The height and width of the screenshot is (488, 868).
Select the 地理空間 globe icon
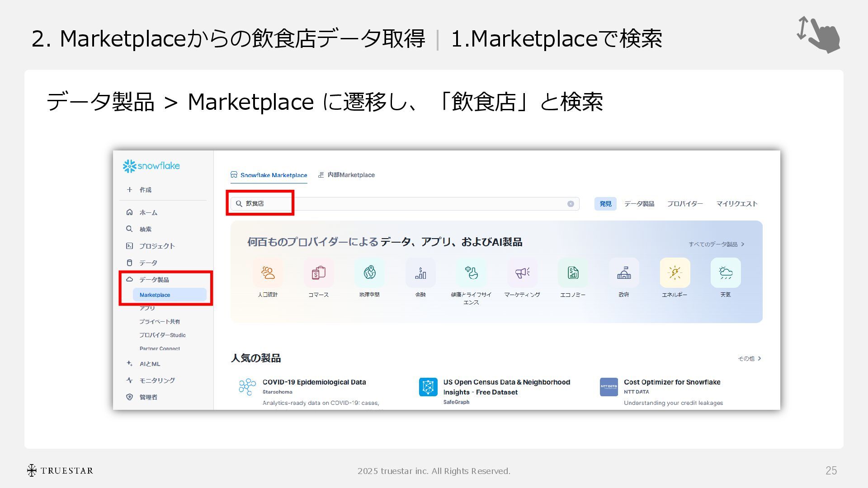coord(369,273)
